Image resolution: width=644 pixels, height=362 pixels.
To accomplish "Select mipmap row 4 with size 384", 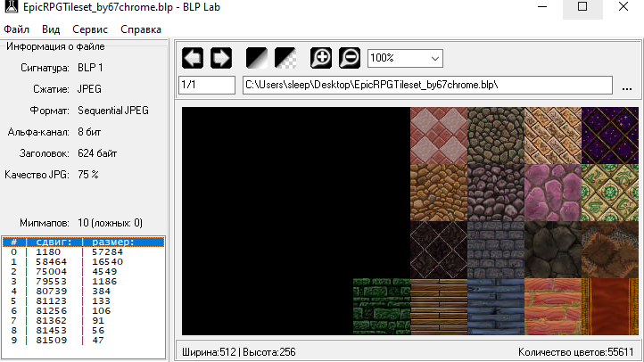I will 84,292.
